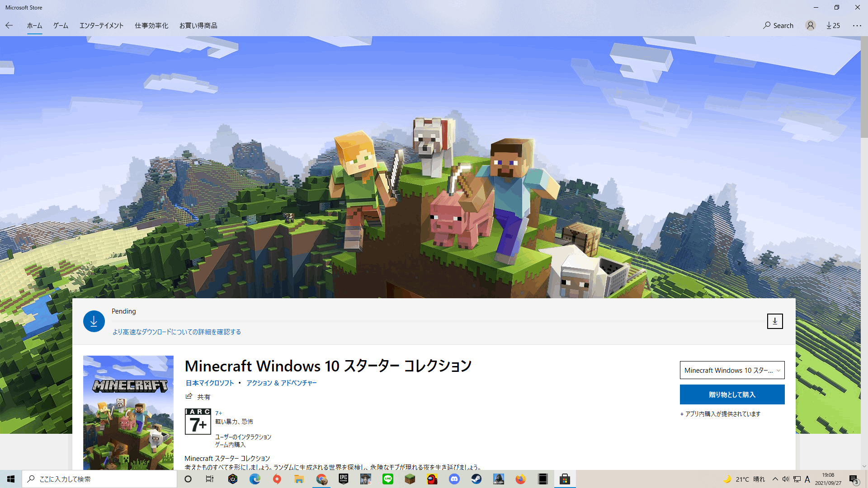Click the back navigation arrow
The width and height of the screenshot is (868, 488).
tap(9, 26)
